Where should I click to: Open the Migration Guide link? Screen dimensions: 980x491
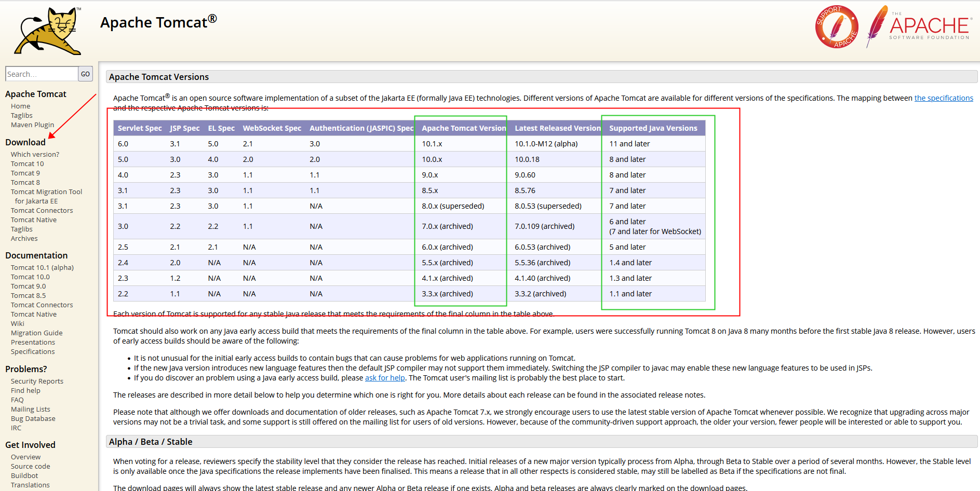(37, 333)
